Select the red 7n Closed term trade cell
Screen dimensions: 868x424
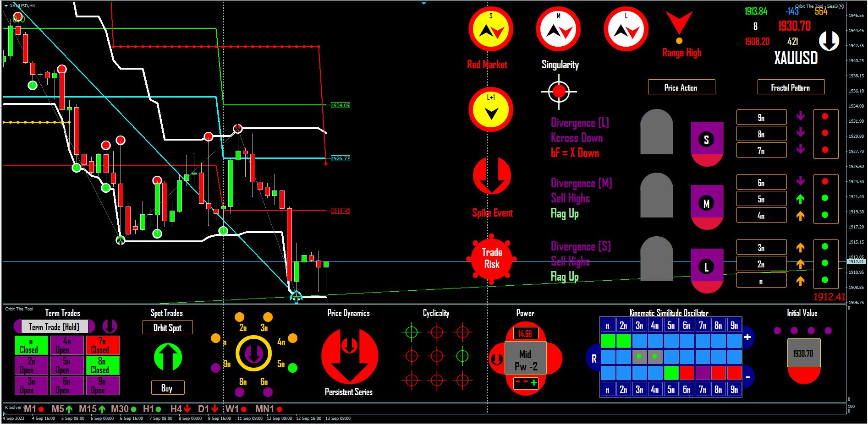pos(103,345)
